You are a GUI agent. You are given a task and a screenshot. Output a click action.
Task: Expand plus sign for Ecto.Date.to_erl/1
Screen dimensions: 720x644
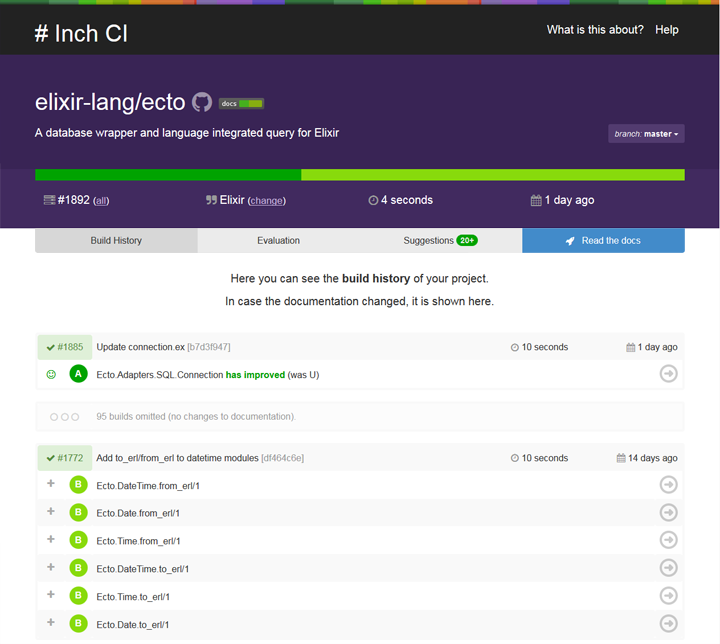point(51,622)
